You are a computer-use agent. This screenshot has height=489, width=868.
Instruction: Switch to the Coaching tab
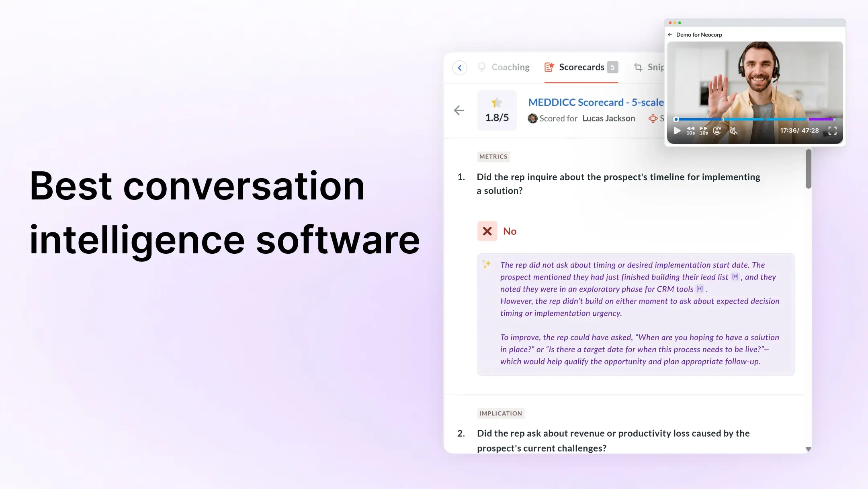tap(510, 67)
